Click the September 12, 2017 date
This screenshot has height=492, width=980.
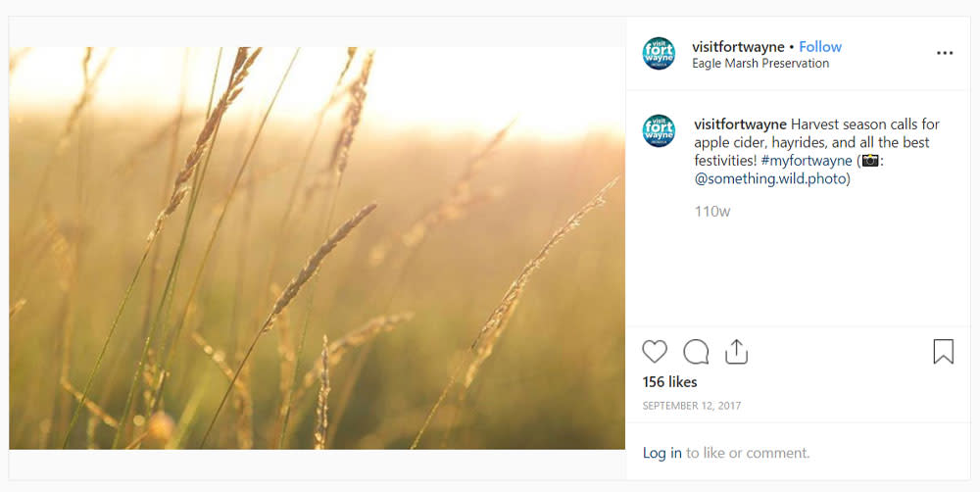pos(691,406)
